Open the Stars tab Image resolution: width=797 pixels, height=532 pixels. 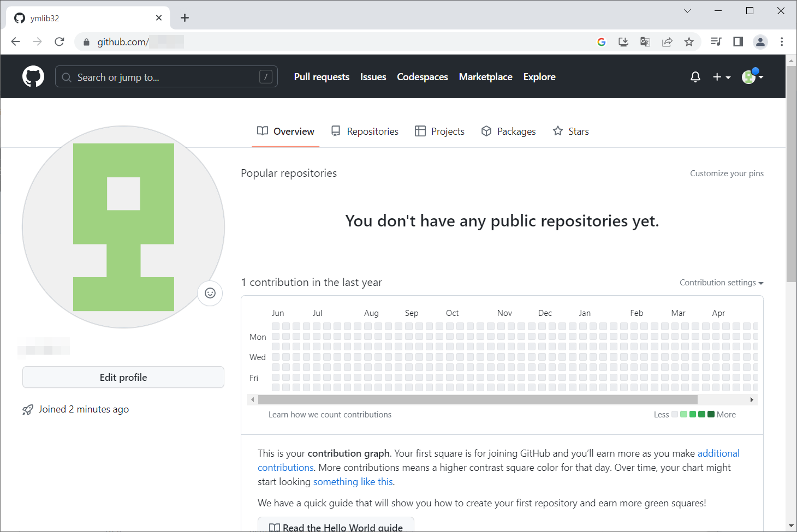coord(570,131)
